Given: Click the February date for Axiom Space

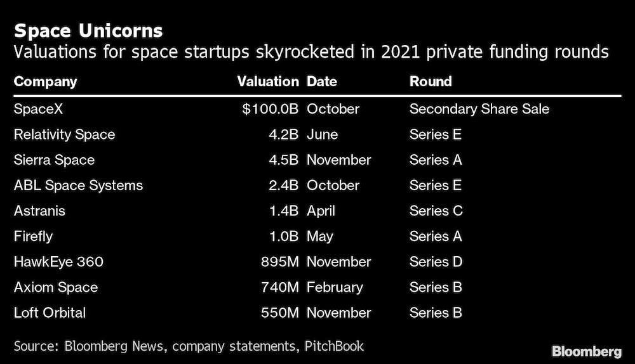Looking at the screenshot, I should coord(335,287).
